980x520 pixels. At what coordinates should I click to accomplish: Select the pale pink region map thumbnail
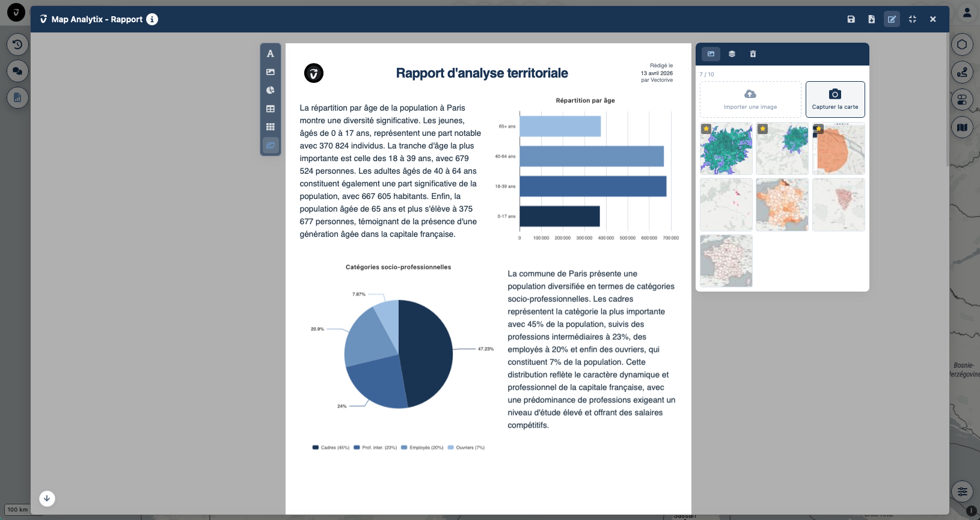pyautogui.click(x=839, y=205)
